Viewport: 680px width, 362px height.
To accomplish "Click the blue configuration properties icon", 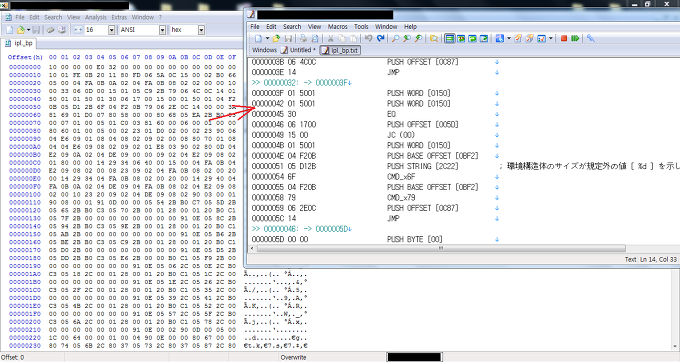I will coord(500,39).
